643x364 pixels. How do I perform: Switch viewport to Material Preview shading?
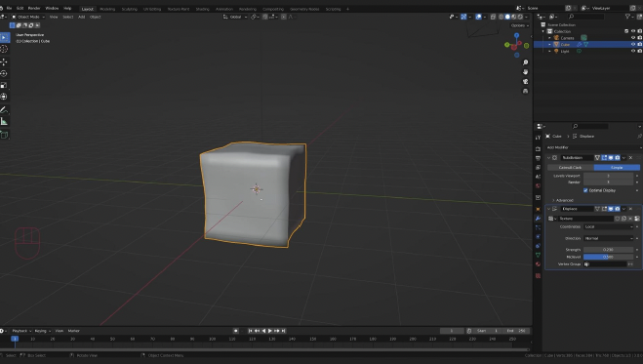click(x=514, y=17)
